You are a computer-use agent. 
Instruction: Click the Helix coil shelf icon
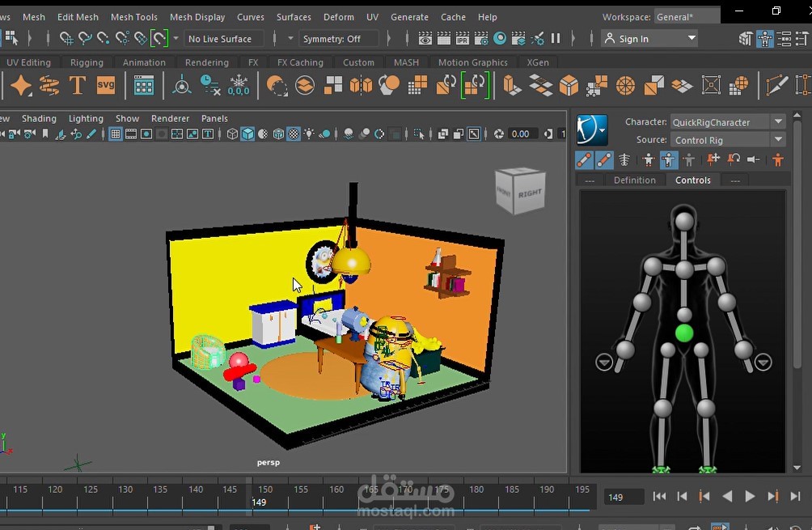(x=49, y=85)
